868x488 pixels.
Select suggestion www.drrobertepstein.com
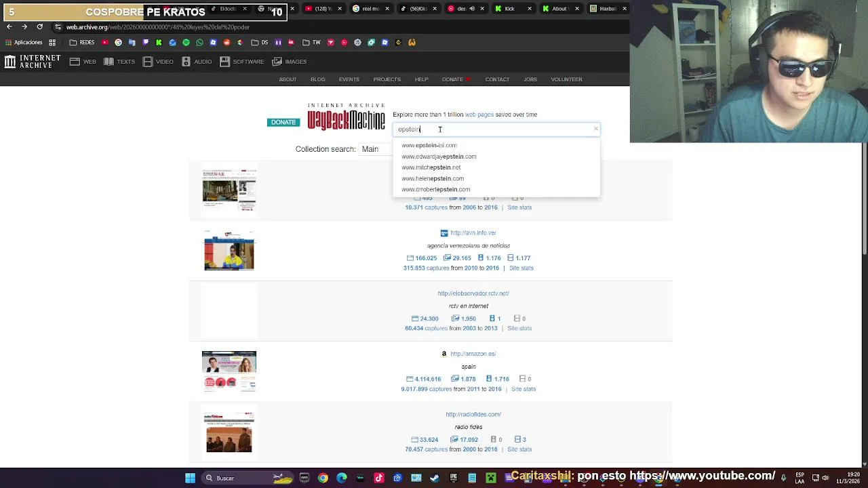435,190
